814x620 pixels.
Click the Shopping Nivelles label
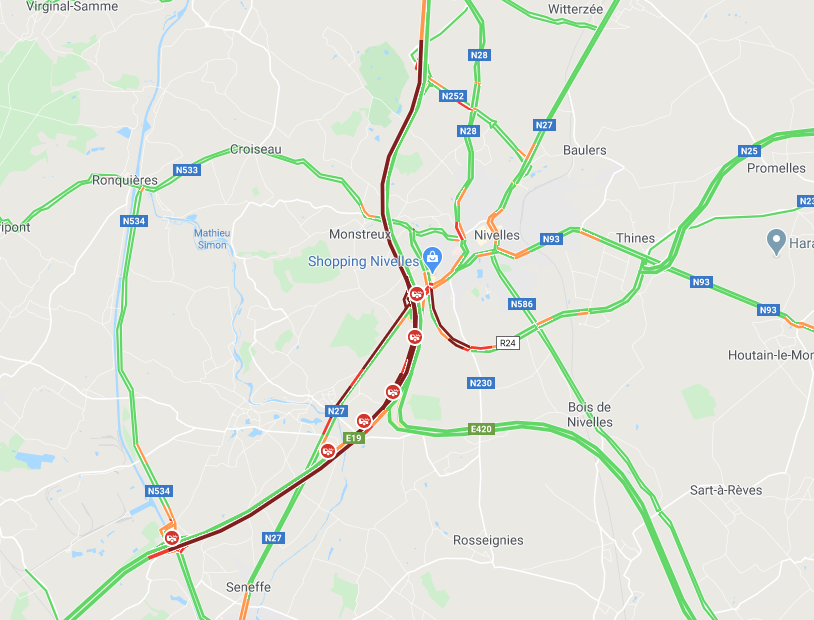[x=363, y=261]
